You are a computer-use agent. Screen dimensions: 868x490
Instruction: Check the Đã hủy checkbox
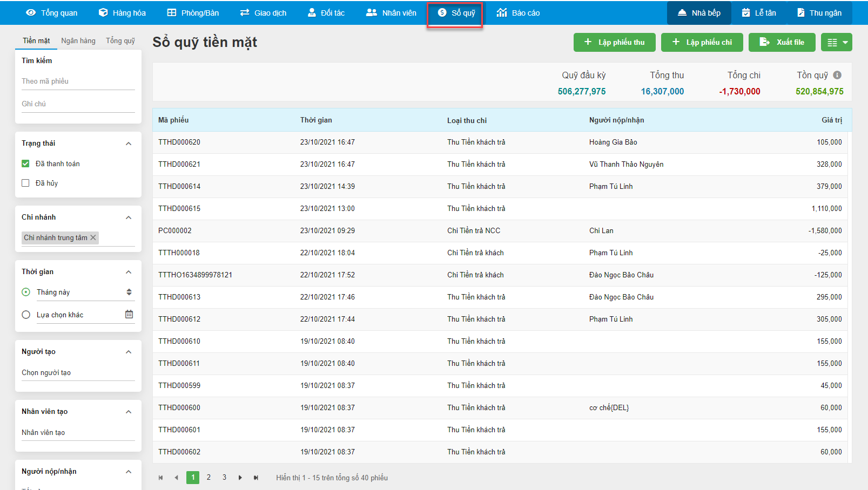(25, 183)
